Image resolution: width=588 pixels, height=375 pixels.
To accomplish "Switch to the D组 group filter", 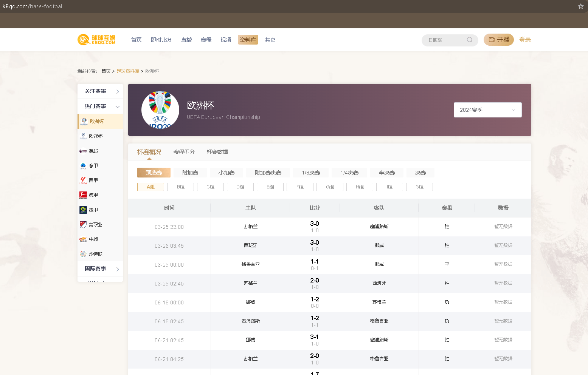I will coord(240,187).
